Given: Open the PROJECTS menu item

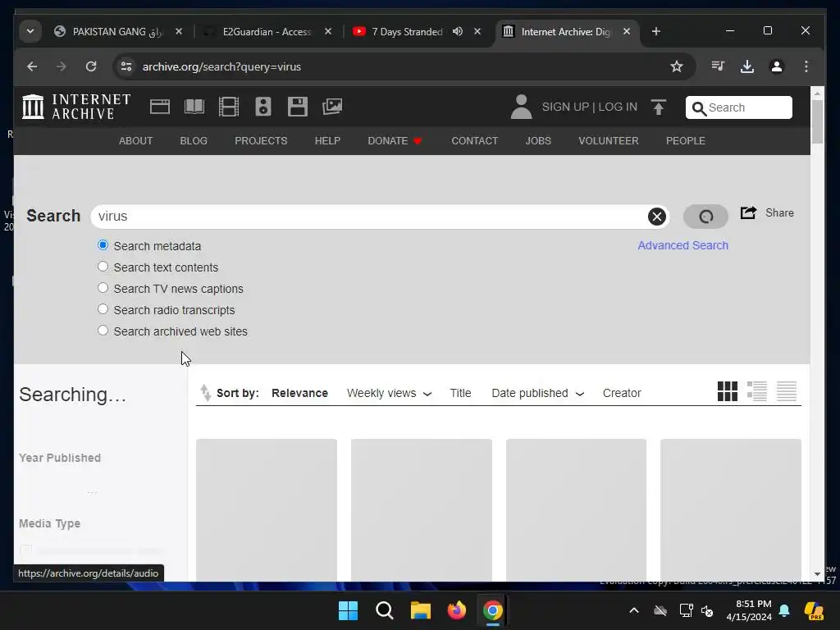Looking at the screenshot, I should pos(261,141).
